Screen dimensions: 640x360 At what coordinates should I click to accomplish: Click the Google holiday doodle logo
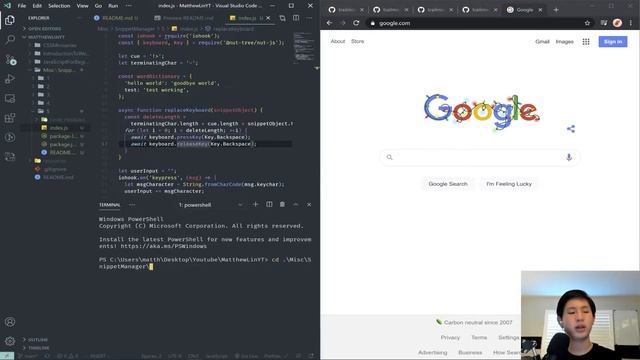[482, 111]
